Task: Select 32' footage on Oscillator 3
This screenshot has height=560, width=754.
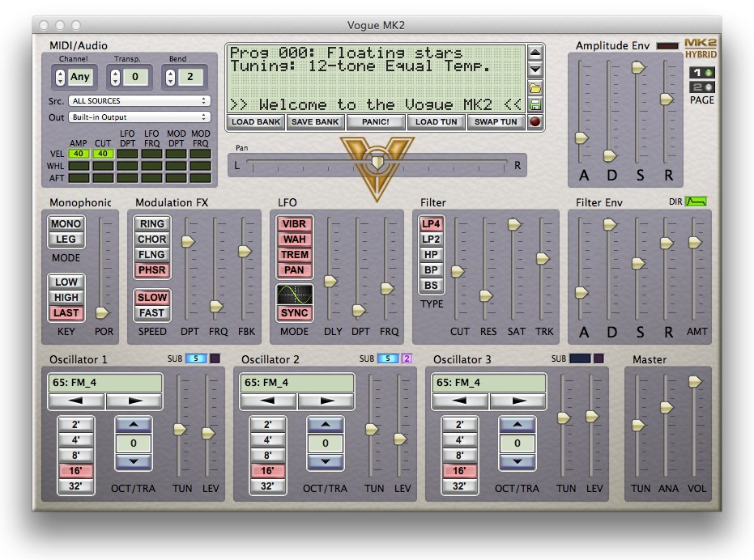Action: [x=460, y=486]
